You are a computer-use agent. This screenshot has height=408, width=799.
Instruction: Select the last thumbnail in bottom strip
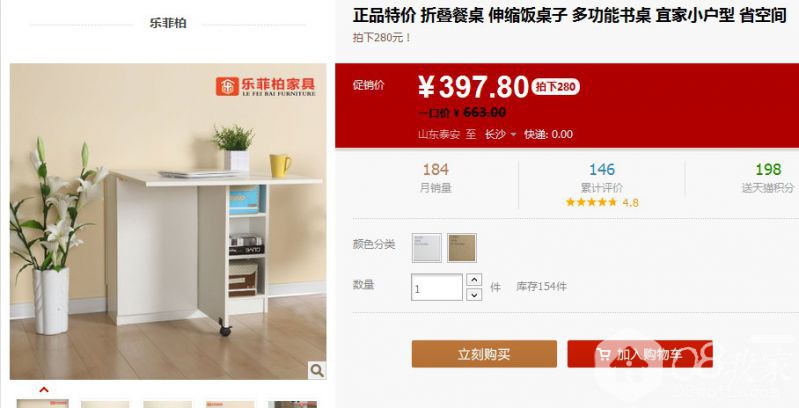(292, 404)
